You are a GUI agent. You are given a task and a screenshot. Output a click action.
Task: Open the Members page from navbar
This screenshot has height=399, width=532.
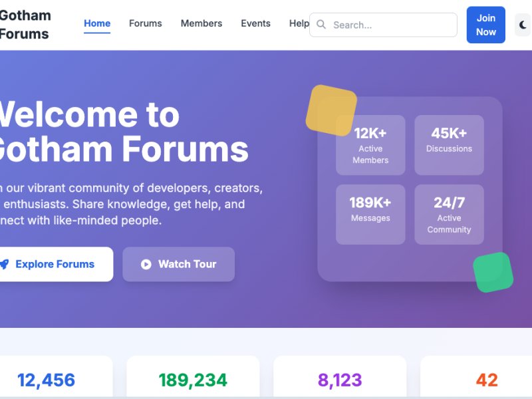pyautogui.click(x=201, y=23)
